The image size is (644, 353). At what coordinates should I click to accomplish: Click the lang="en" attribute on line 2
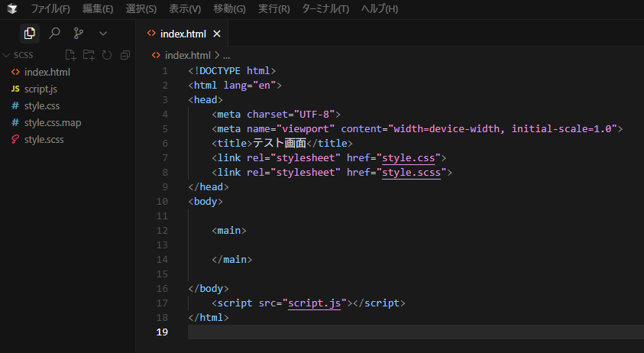tap(249, 85)
